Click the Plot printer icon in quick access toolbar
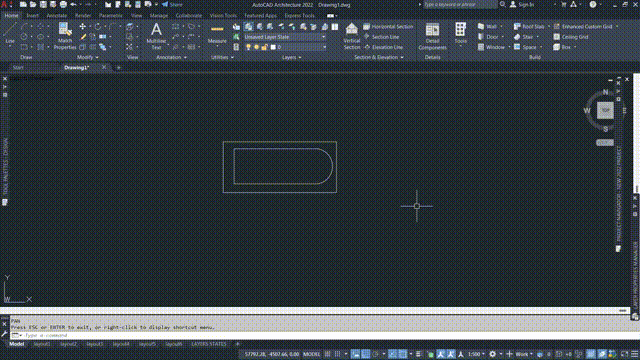This screenshot has height=360, width=640. click(63, 4)
